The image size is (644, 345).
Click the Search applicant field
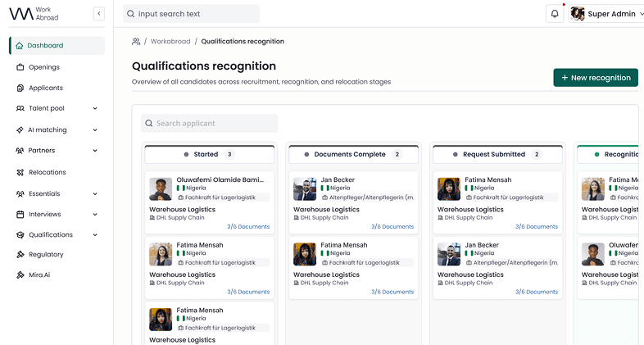point(209,124)
